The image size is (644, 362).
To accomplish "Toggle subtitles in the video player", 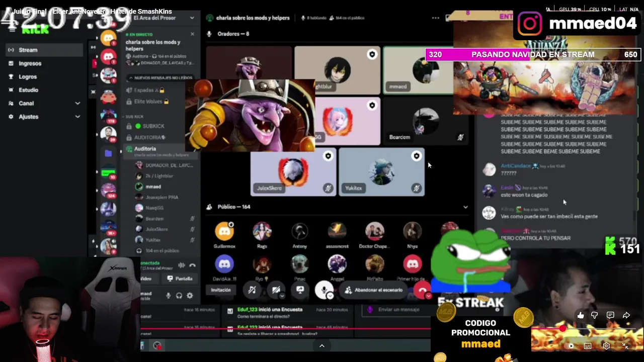I will pos(588,346).
